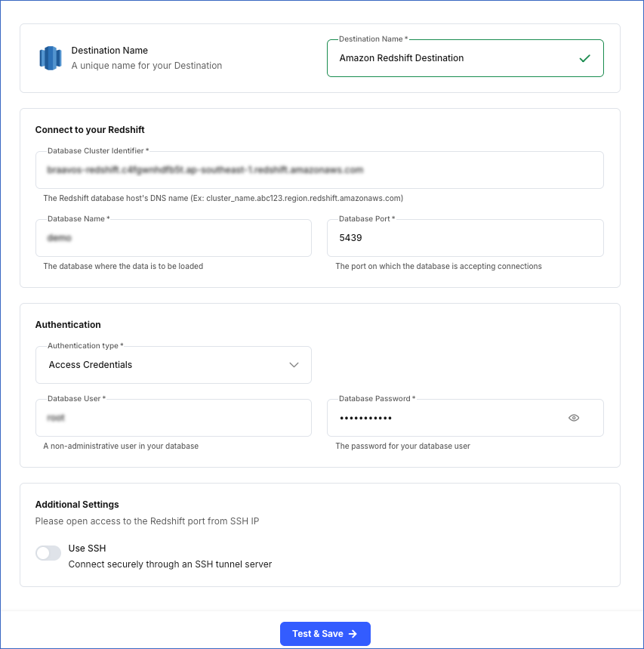Click the eye icon beside Database Password

574,418
